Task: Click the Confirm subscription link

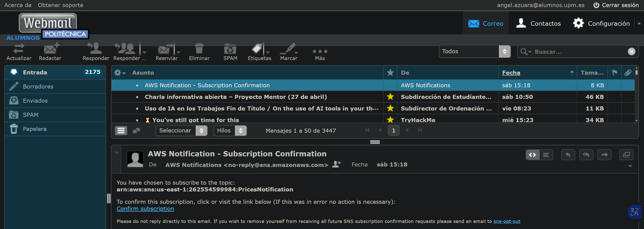Action: [x=145, y=209]
